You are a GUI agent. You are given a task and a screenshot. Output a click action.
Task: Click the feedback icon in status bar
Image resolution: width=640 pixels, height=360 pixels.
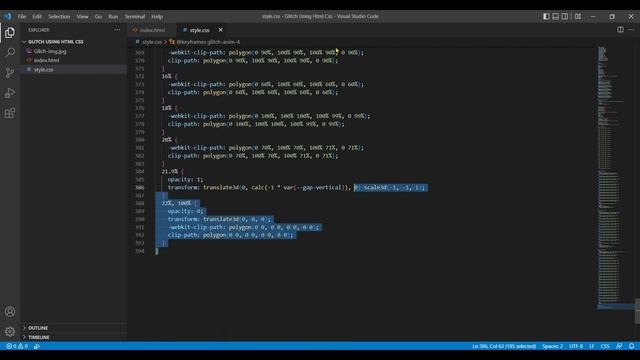coord(619,346)
